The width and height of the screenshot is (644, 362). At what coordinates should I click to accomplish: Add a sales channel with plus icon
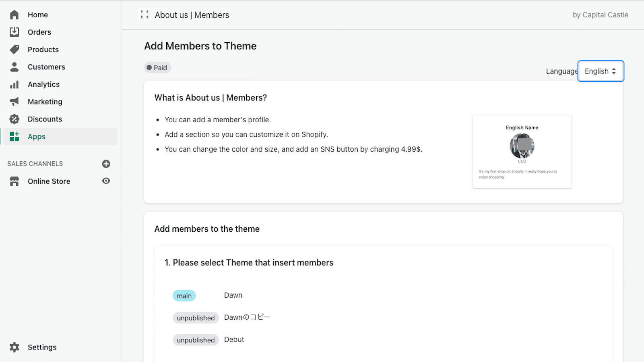pos(106,164)
